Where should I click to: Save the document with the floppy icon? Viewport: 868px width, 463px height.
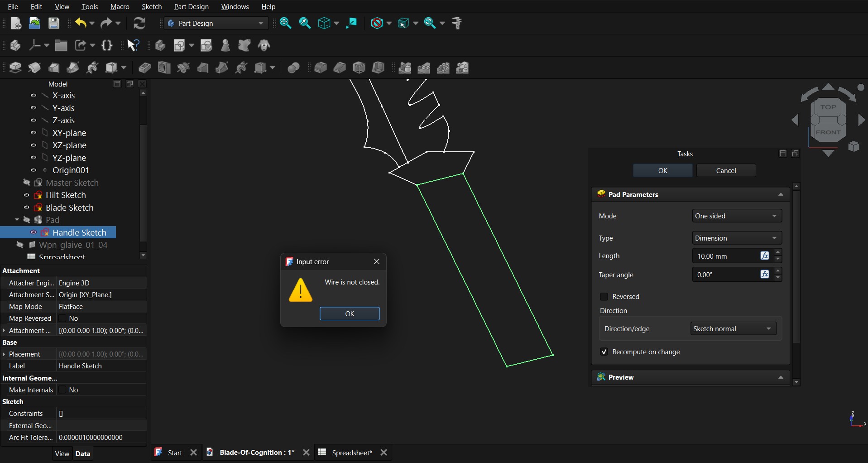point(54,23)
